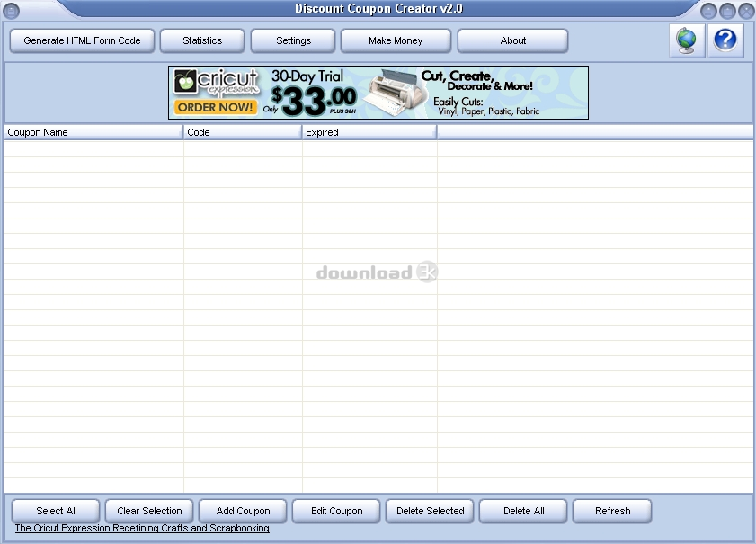Click the Make Money button
The width and height of the screenshot is (756, 544).
coord(396,41)
